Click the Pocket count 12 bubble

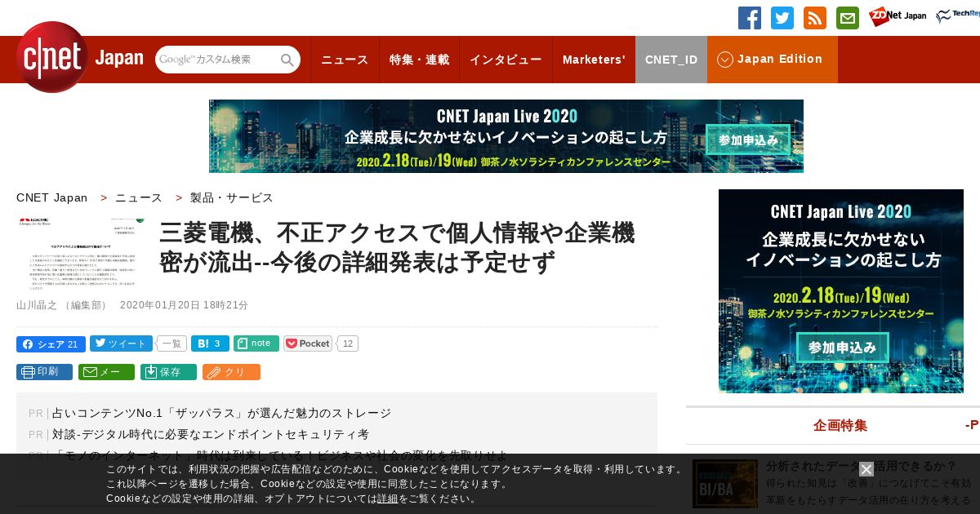pos(348,343)
